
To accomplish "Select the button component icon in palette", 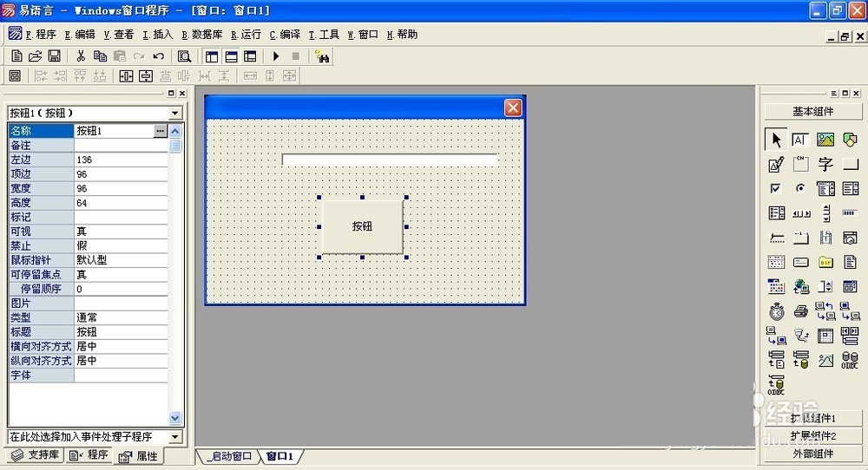I will [x=851, y=164].
